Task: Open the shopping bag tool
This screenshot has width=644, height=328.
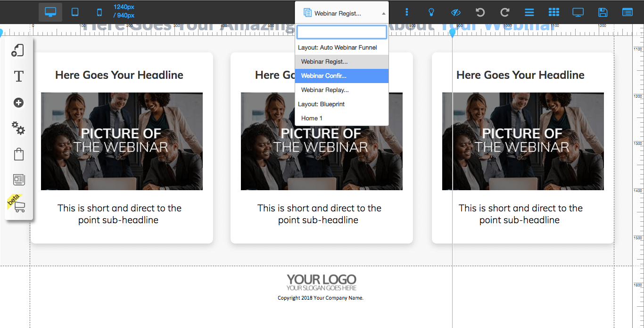Action: coord(18,154)
